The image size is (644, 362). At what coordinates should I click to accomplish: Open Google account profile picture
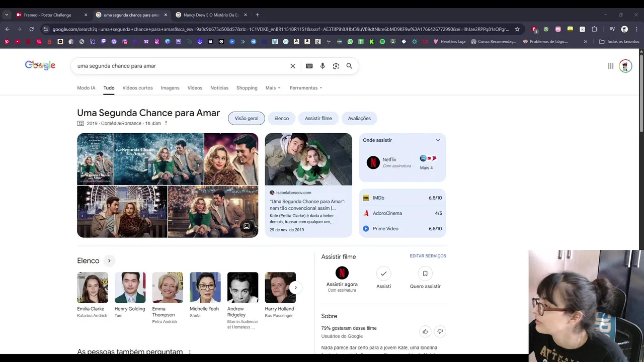(625, 66)
